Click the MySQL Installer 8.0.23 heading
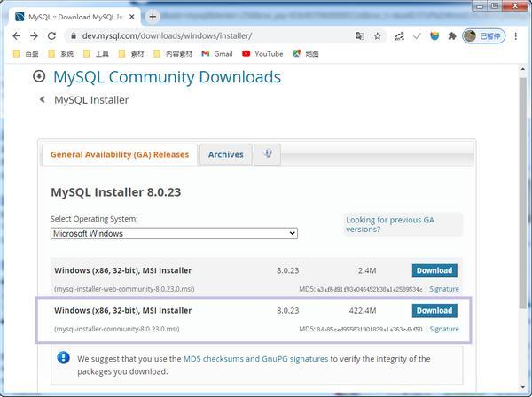The image size is (532, 397). 115,192
